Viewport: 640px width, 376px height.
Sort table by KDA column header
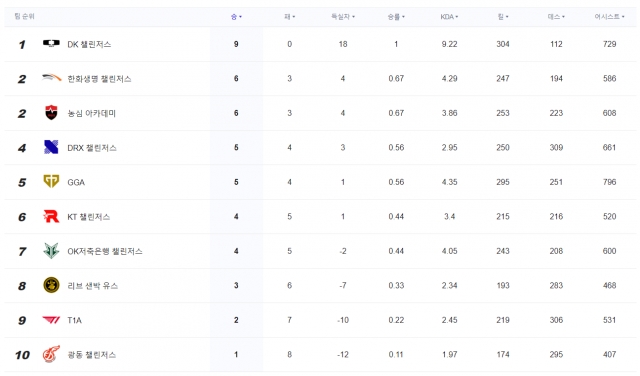pos(449,17)
